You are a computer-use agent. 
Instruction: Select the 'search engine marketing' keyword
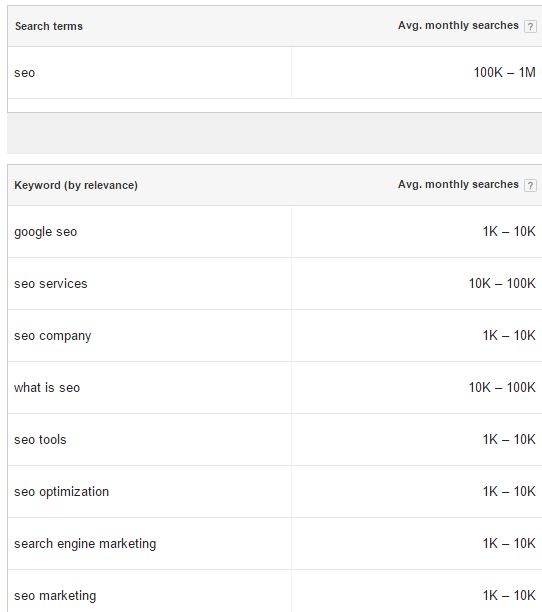click(x=85, y=543)
